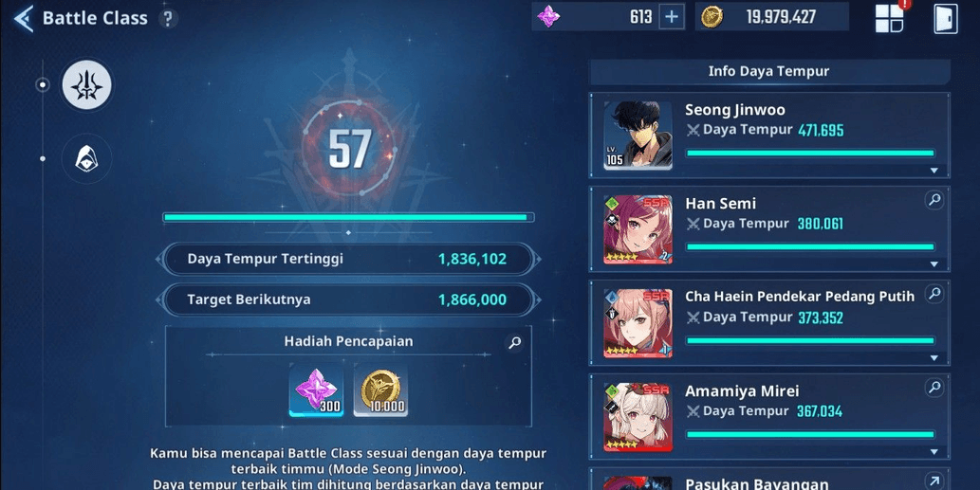Tap the 300 essence stone reward

point(316,390)
